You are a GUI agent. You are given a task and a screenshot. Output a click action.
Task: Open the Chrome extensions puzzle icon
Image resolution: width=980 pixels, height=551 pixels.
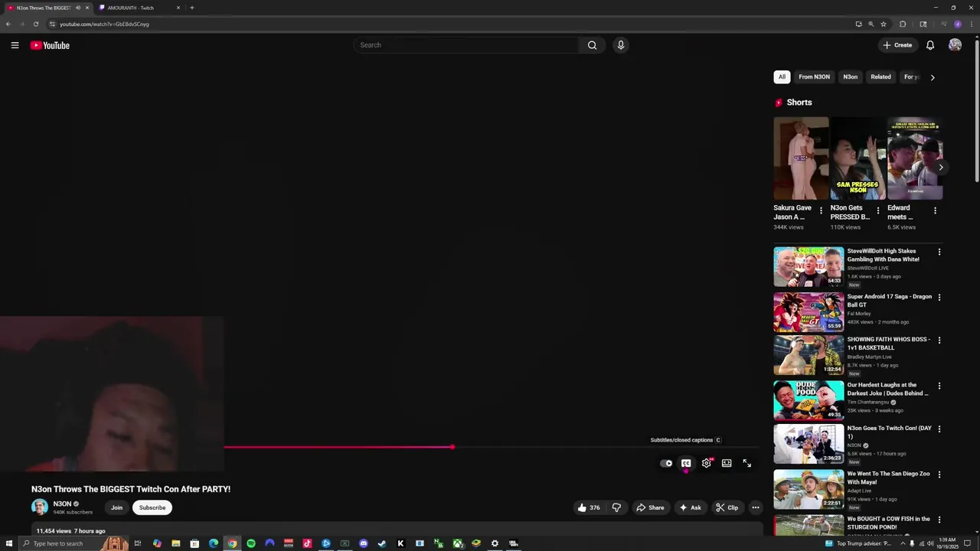(x=903, y=24)
